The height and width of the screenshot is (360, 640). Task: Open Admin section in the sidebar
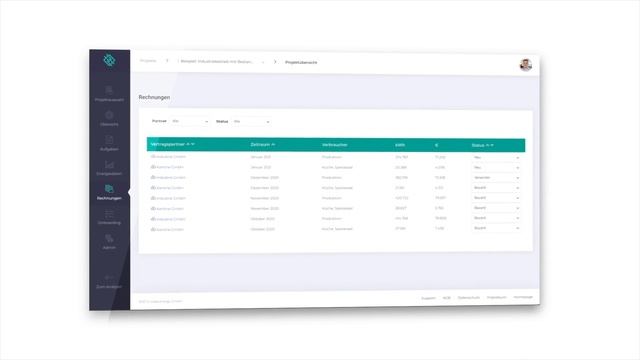click(109, 242)
